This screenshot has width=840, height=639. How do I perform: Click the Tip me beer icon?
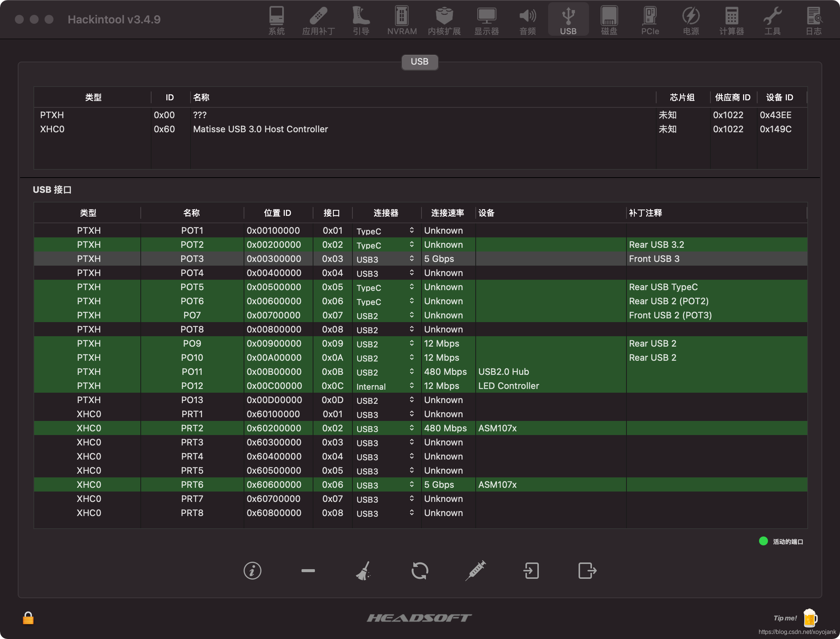[x=810, y=618]
